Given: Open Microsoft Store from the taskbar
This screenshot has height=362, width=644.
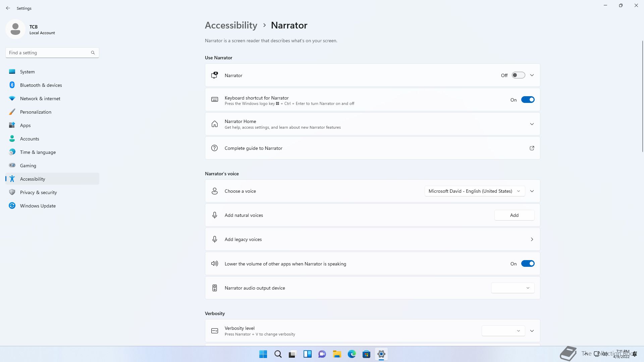Looking at the screenshot, I should [x=367, y=354].
